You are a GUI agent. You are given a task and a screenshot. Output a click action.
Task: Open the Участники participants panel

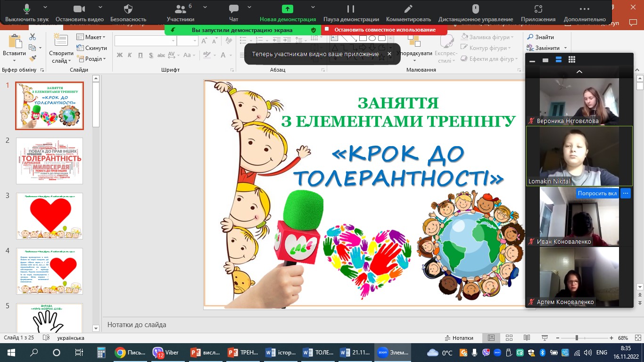click(180, 13)
